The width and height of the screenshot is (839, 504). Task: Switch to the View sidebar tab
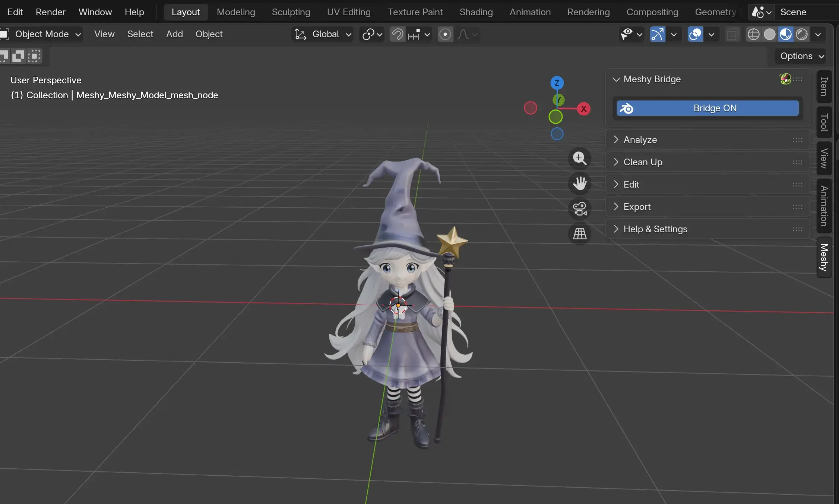(x=824, y=158)
